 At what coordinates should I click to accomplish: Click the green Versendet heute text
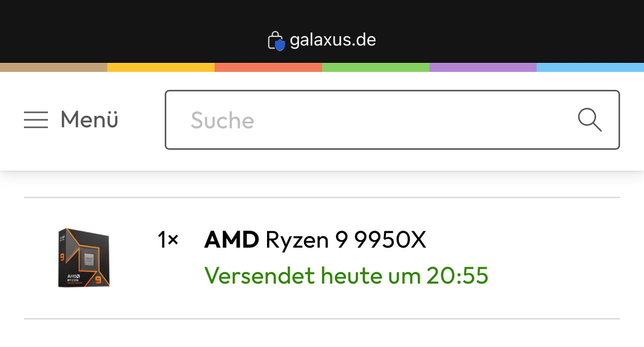click(312, 275)
